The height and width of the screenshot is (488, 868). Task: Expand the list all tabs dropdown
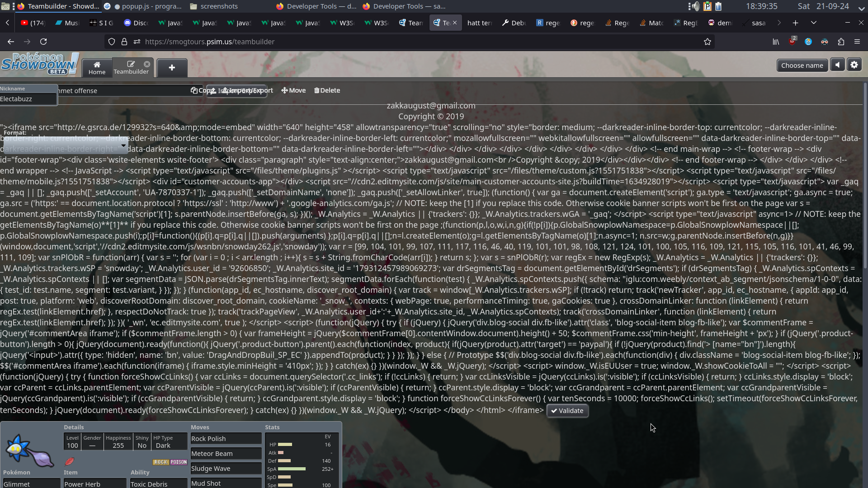[x=814, y=23]
